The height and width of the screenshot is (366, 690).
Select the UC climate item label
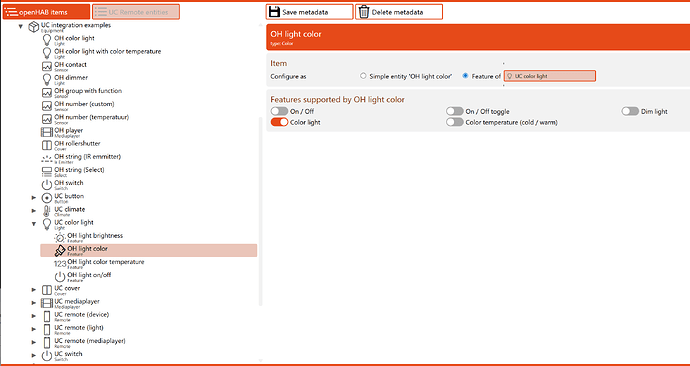tap(70, 209)
